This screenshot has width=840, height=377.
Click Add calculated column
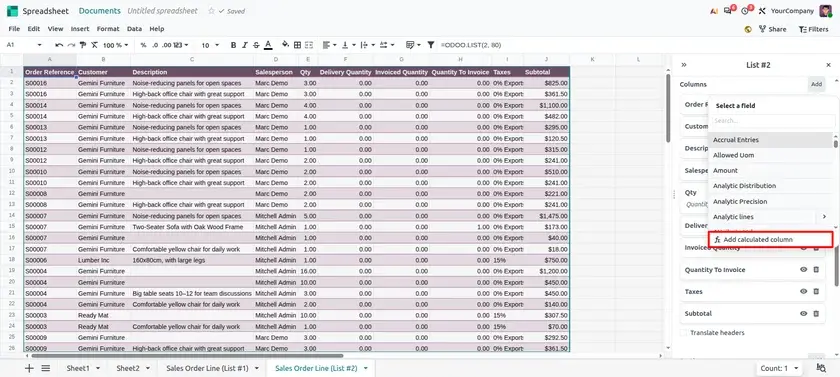771,239
